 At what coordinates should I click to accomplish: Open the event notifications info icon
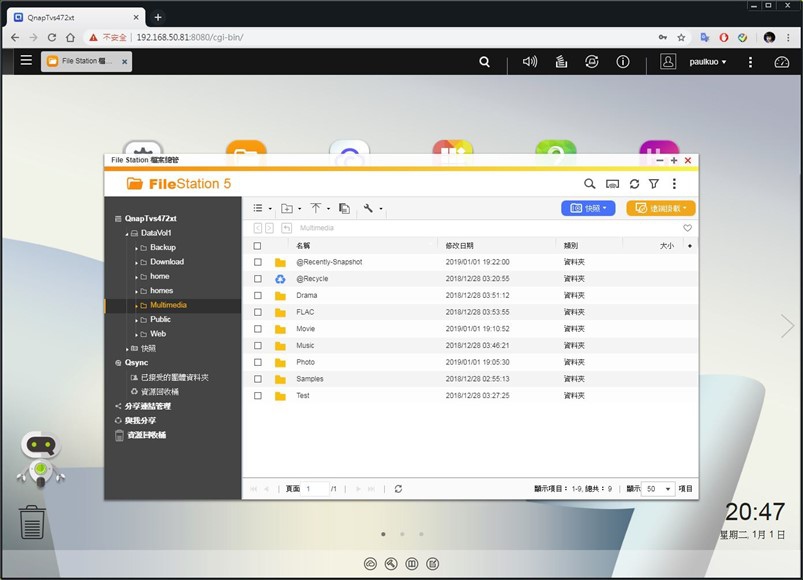pyautogui.click(x=623, y=62)
